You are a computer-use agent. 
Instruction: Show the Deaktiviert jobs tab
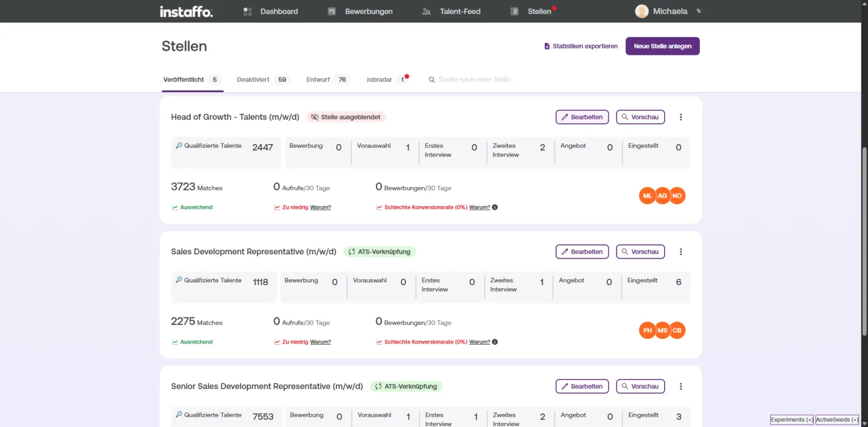[x=263, y=79]
